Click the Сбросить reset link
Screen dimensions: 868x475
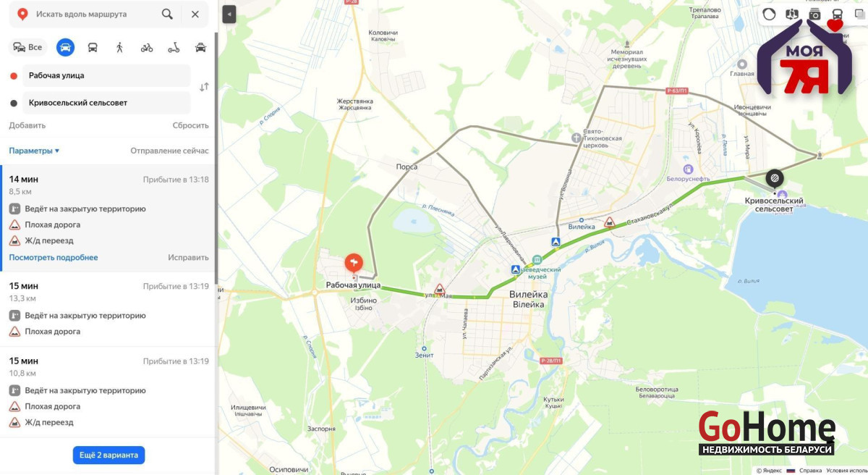tap(190, 125)
